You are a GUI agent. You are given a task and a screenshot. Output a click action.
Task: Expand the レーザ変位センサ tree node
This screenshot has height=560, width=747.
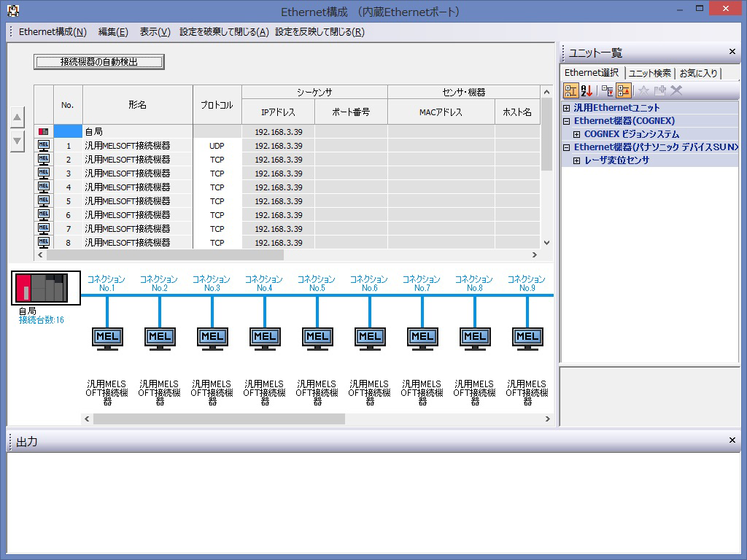pos(577,160)
